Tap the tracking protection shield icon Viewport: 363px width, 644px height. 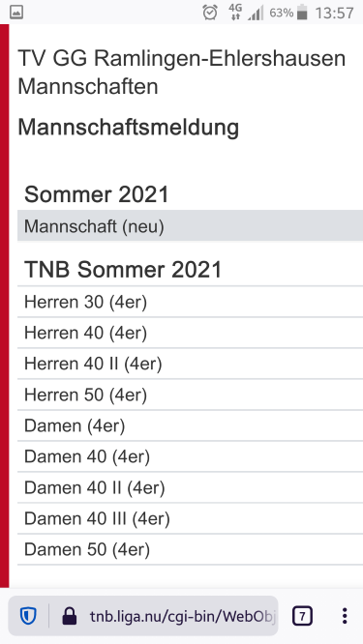click(x=28, y=616)
